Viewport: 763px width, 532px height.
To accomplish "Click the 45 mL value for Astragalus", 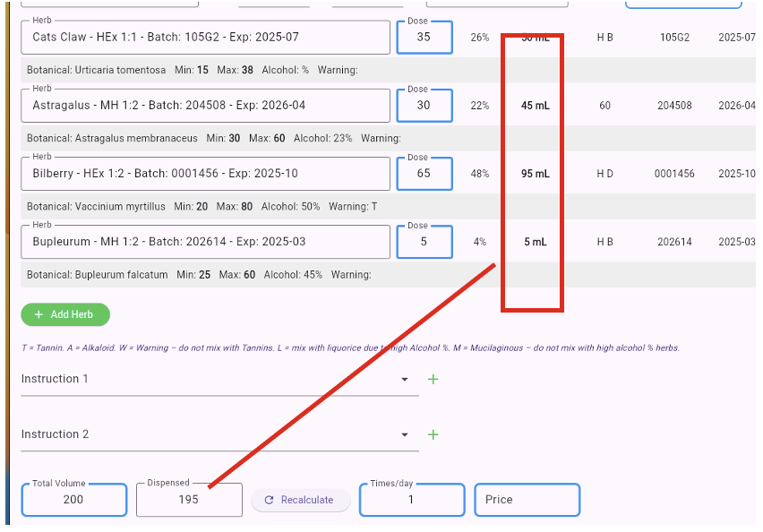I will pyautogui.click(x=536, y=105).
